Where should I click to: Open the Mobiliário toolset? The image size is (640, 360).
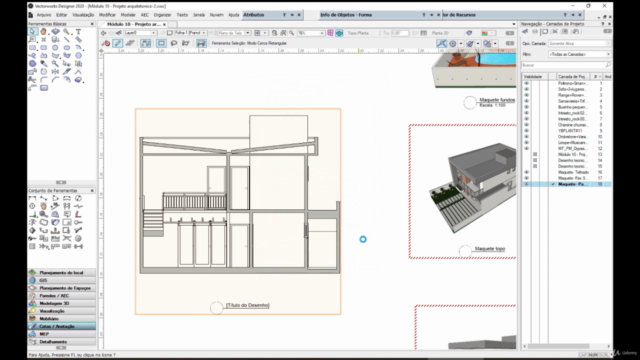coord(62,318)
